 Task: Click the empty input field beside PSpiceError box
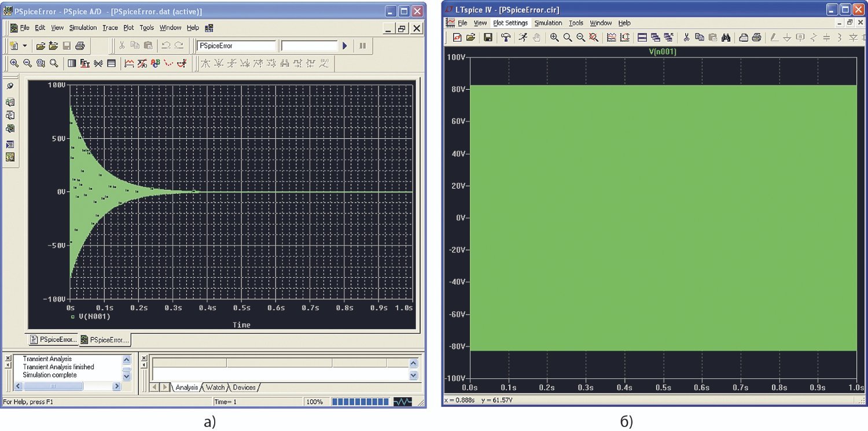pyautogui.click(x=308, y=46)
